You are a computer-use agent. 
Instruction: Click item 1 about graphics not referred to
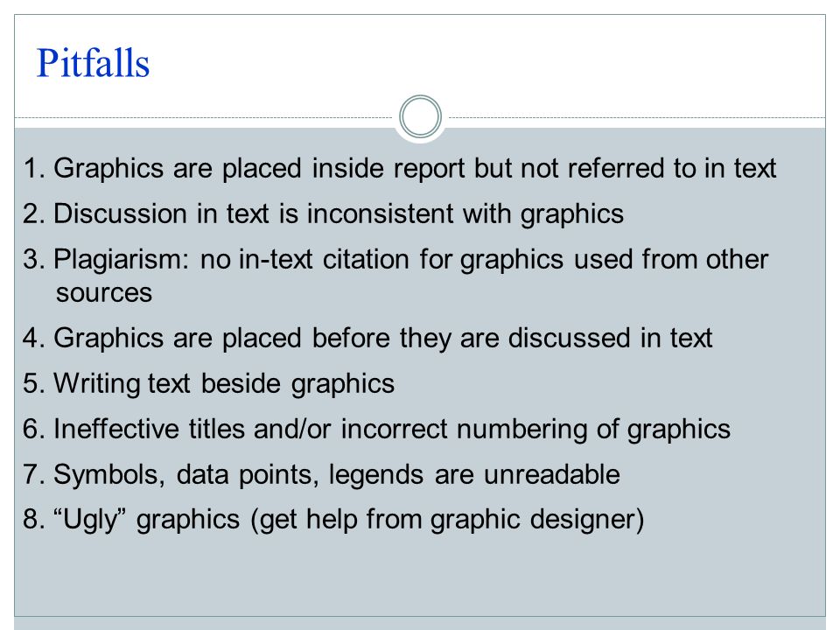point(400,168)
